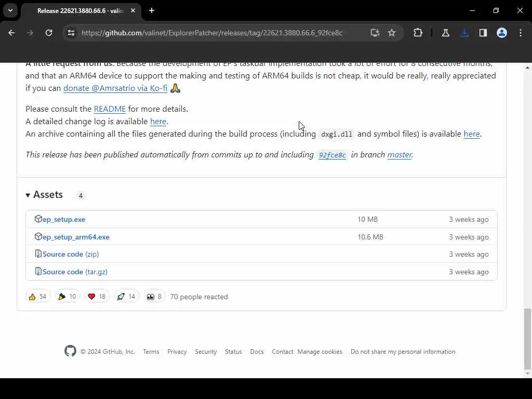Open the Extensions puzzle icon
Screen dimensions: 532x399
click(418, 33)
